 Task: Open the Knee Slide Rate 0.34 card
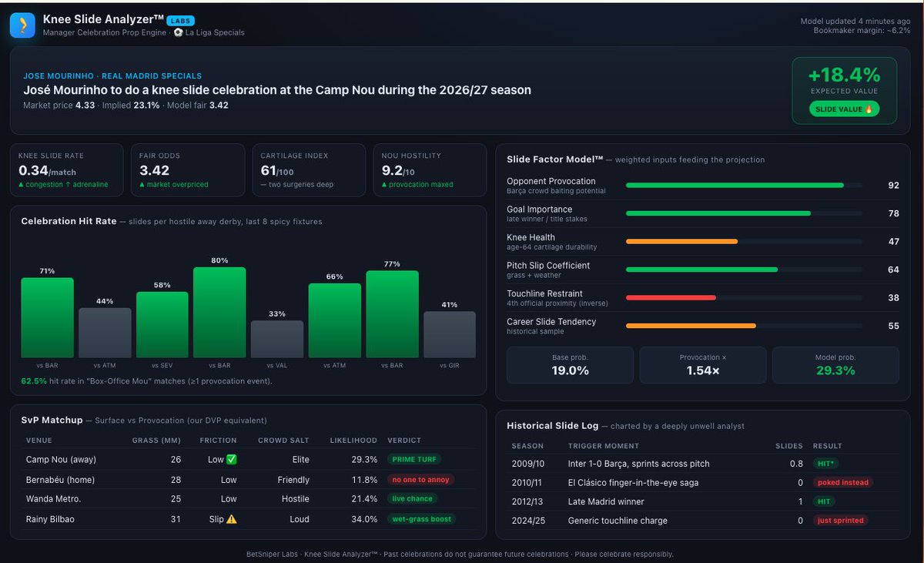[67, 170]
